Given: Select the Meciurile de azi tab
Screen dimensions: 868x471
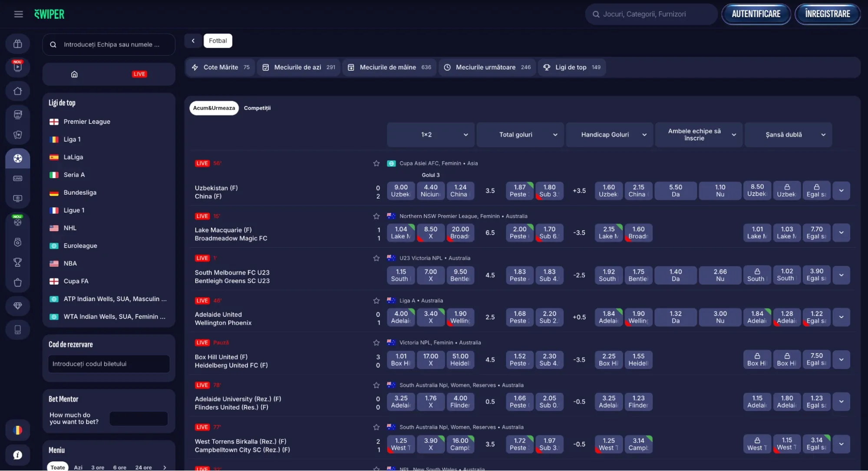Looking at the screenshot, I should (x=299, y=67).
